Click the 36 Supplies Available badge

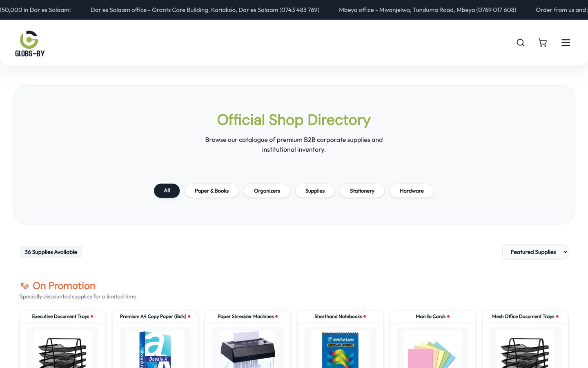[51, 252]
